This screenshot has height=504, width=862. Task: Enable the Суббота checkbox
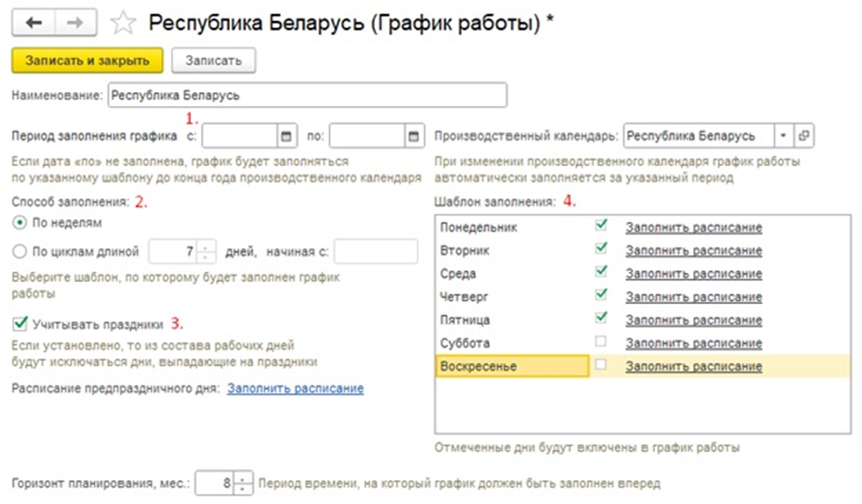click(x=601, y=342)
